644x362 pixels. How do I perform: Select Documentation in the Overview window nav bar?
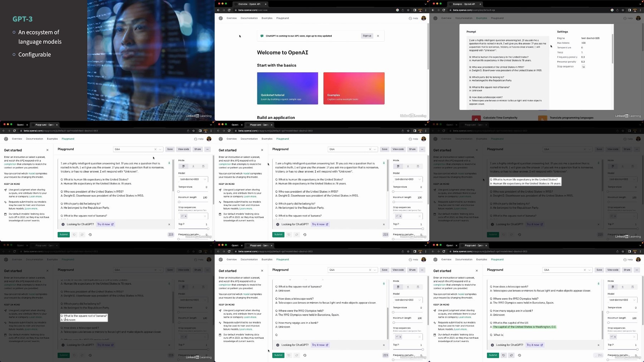coord(249,18)
